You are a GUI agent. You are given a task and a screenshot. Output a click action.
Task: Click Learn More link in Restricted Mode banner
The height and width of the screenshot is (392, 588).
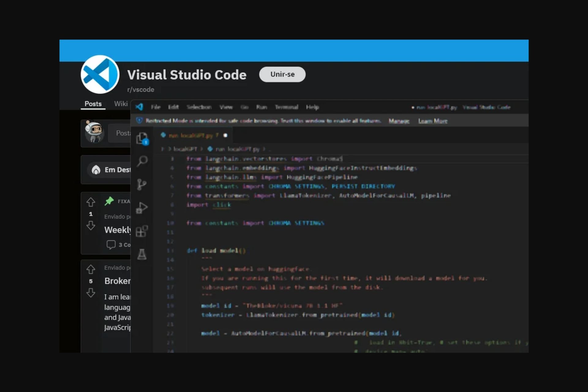tap(433, 121)
